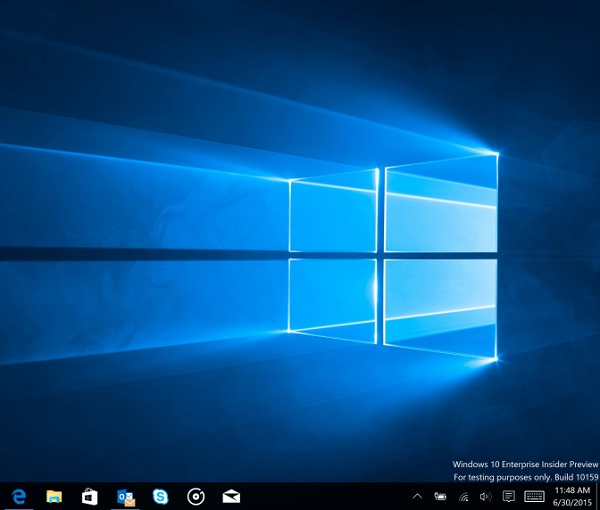The height and width of the screenshot is (510, 600).
Task: Show the touch keyboard
Action: (534, 497)
